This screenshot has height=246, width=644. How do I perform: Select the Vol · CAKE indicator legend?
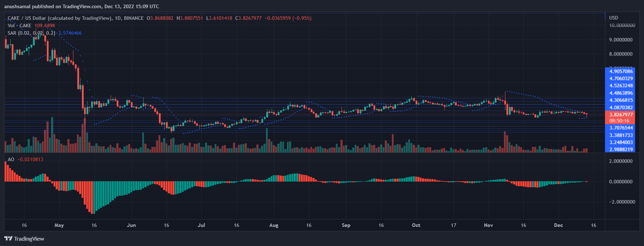pyautogui.click(x=20, y=25)
